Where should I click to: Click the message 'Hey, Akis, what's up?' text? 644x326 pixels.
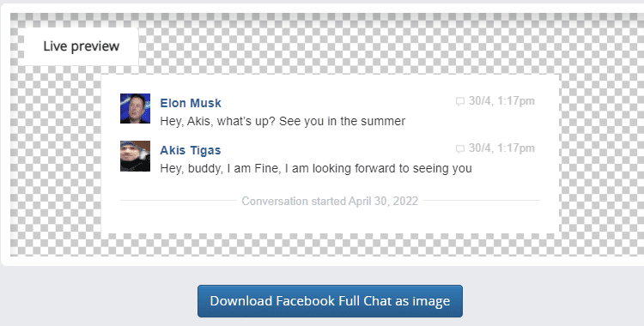(x=217, y=121)
